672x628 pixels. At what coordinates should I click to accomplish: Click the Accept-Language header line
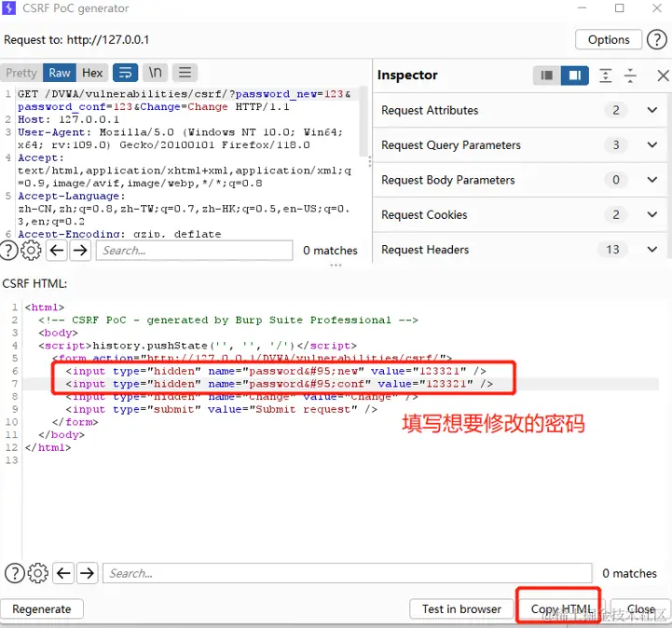185,209
